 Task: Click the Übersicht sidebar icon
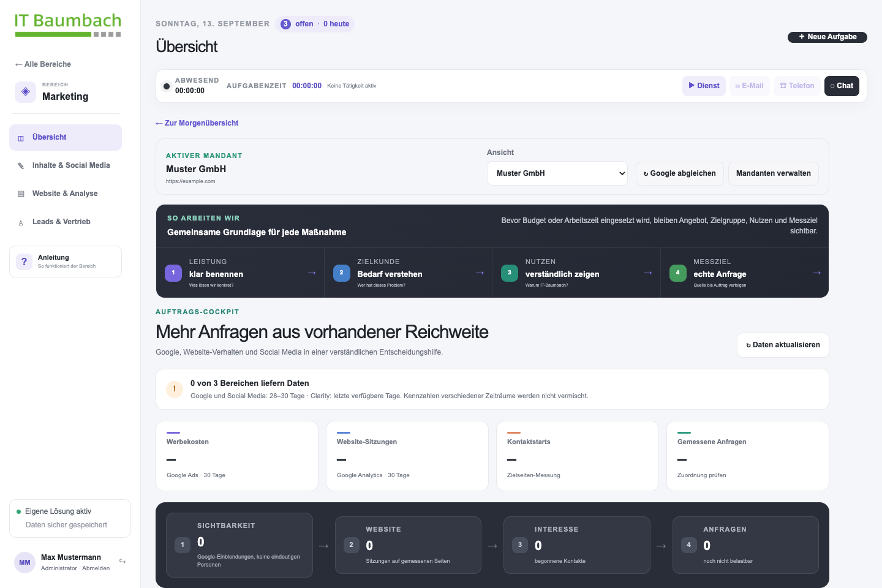21,138
